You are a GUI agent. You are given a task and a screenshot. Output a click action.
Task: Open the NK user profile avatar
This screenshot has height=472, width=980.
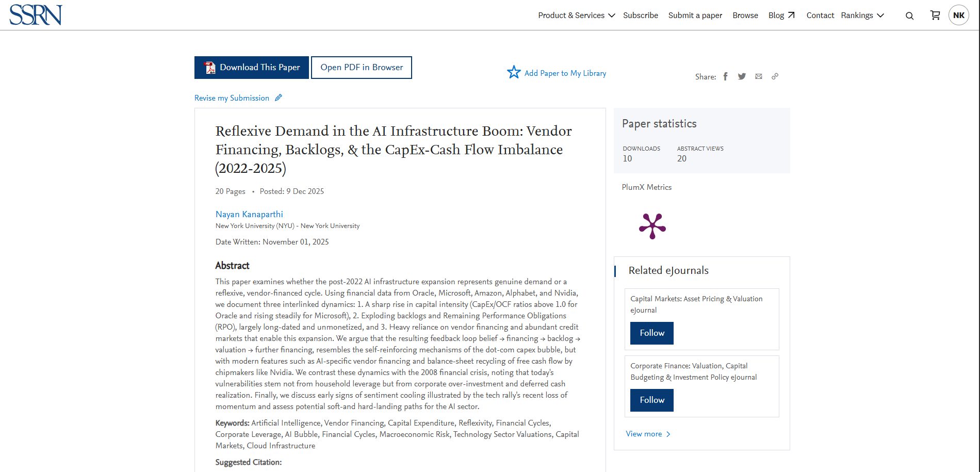[958, 15]
